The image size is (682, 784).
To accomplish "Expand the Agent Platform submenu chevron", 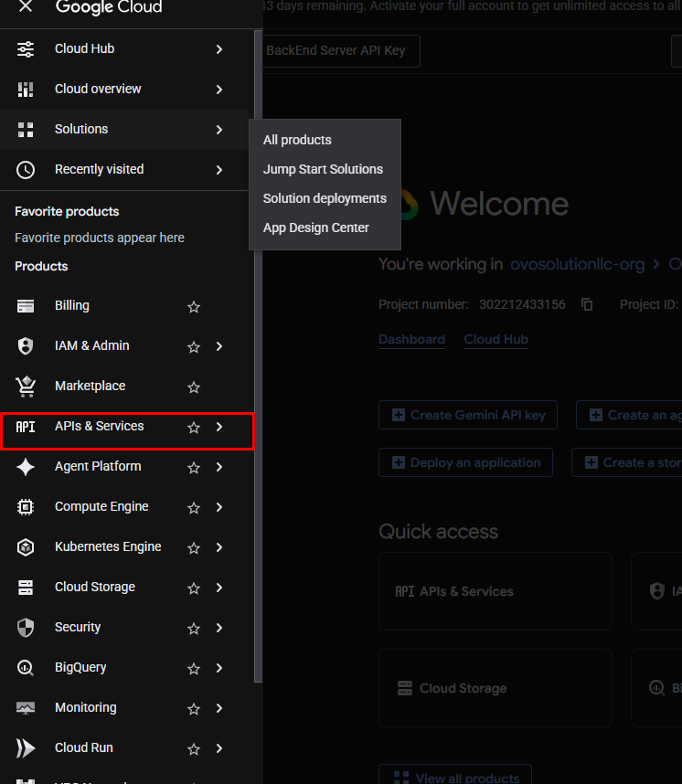I will coord(219,467).
